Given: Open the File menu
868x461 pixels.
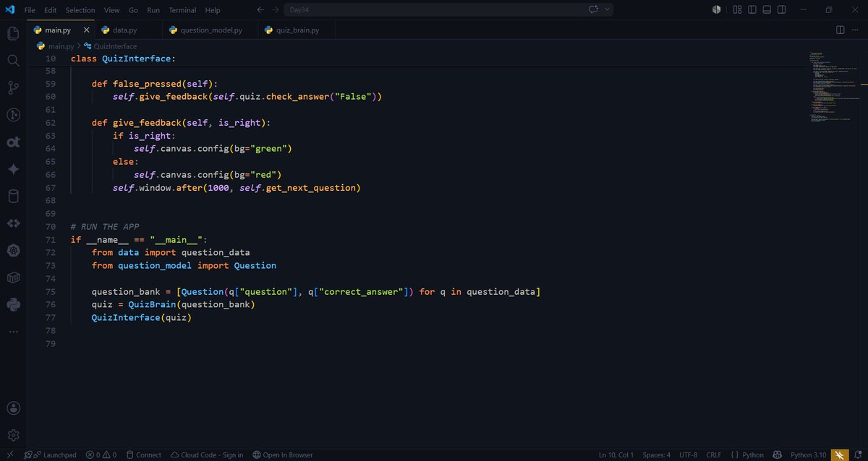Looking at the screenshot, I should (30, 10).
